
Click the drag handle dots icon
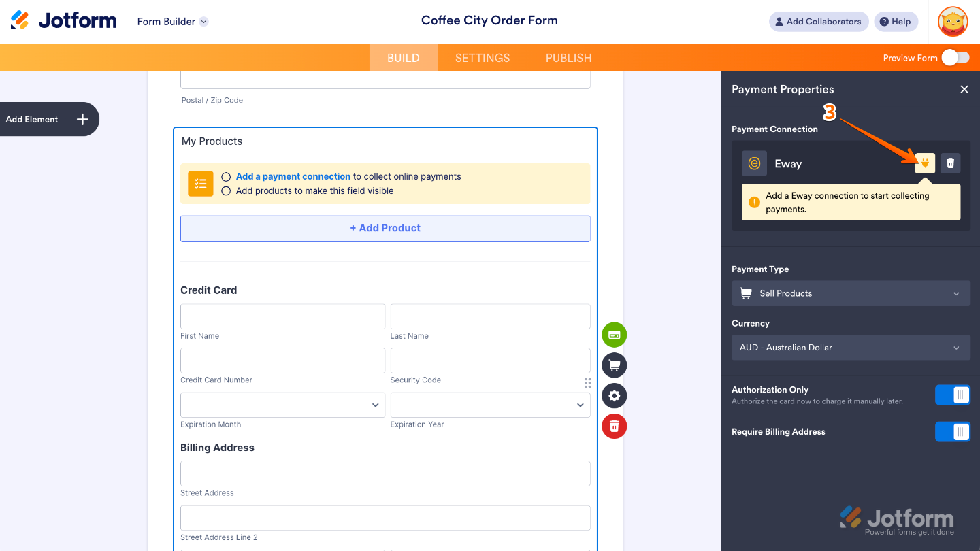pyautogui.click(x=587, y=383)
